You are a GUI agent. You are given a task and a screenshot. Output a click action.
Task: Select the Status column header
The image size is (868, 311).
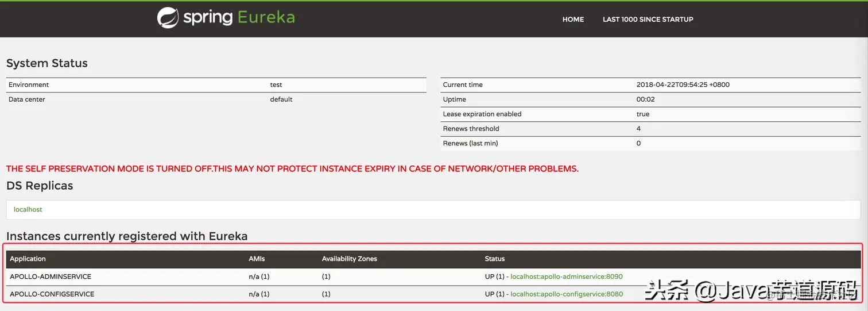(495, 259)
